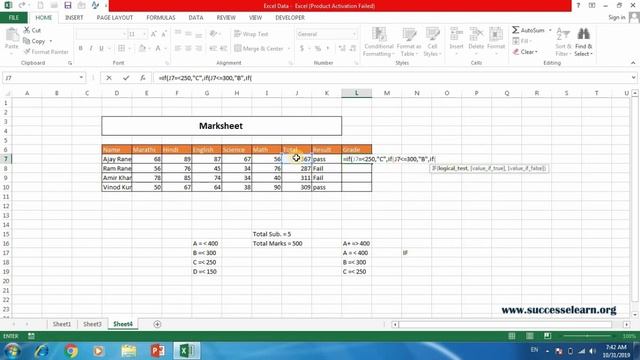Select Page Break Preview in status bar

[547, 336]
